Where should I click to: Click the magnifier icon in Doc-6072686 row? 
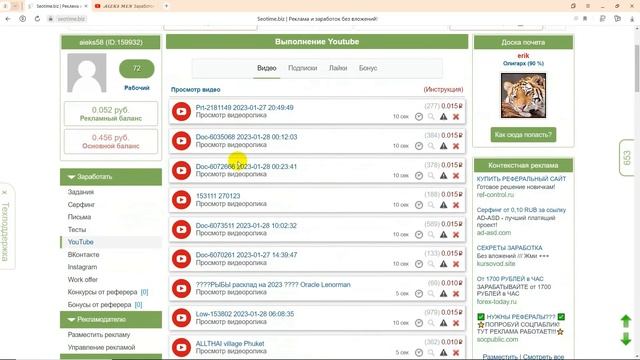pyautogui.click(x=431, y=176)
